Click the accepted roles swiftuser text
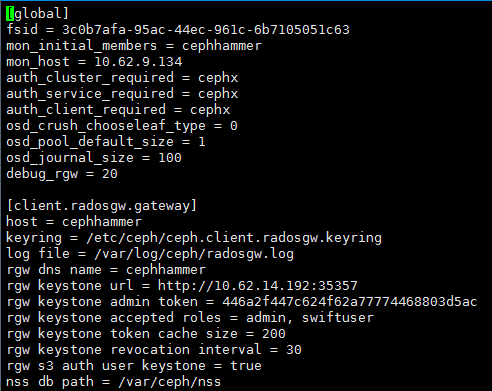 pyautogui.click(x=338, y=318)
